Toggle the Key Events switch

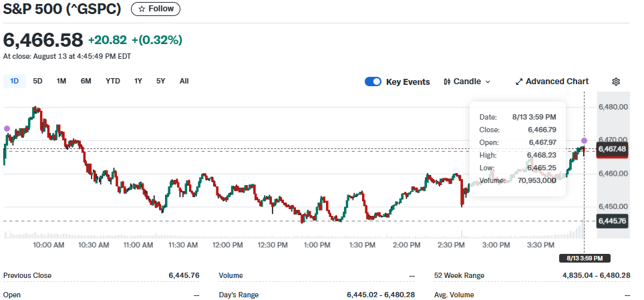tap(373, 82)
